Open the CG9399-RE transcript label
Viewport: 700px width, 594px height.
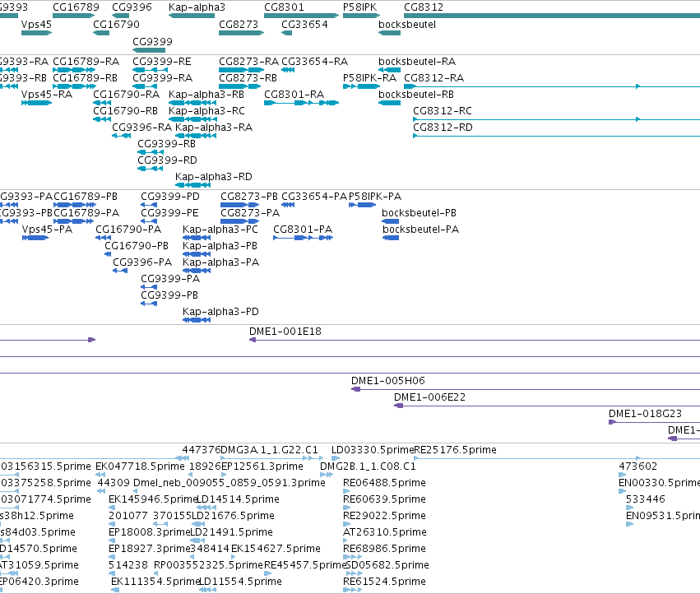[x=161, y=61]
